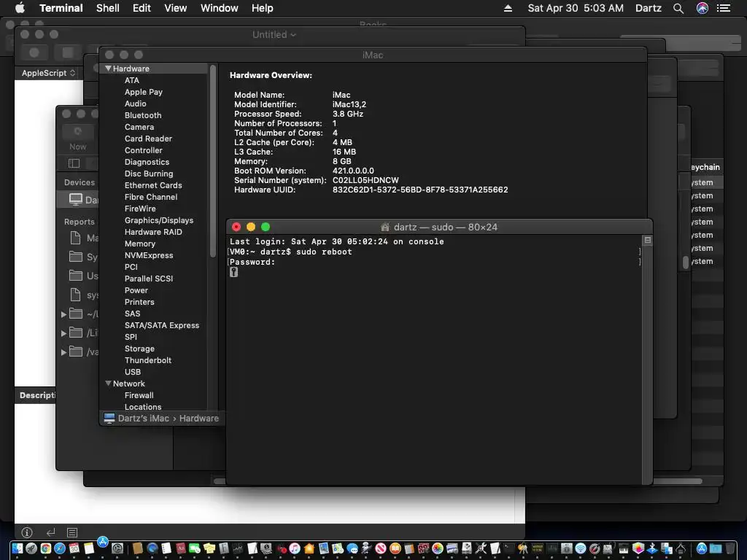Viewport: 747px width, 560px height.
Task: Open the Apple menu
Action: click(x=20, y=8)
